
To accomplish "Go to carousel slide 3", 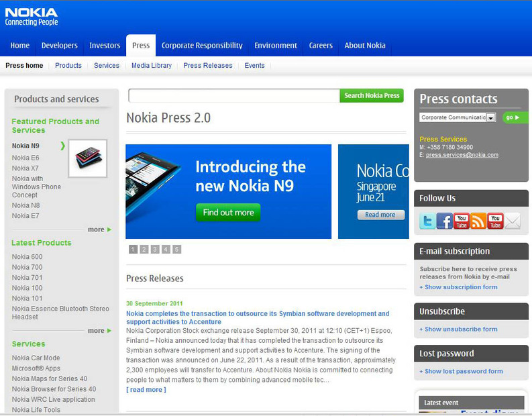I will point(155,250).
